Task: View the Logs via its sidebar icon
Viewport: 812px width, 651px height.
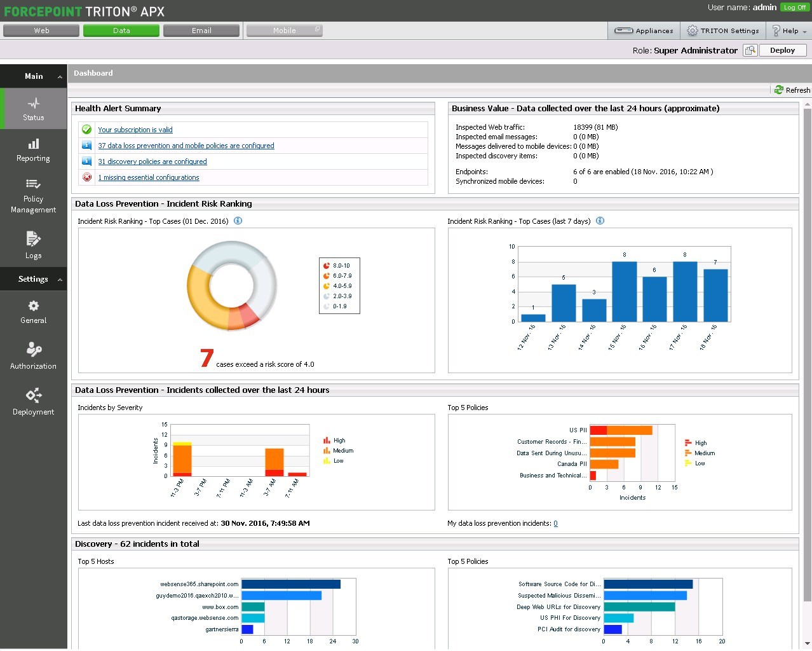Action: tap(33, 247)
